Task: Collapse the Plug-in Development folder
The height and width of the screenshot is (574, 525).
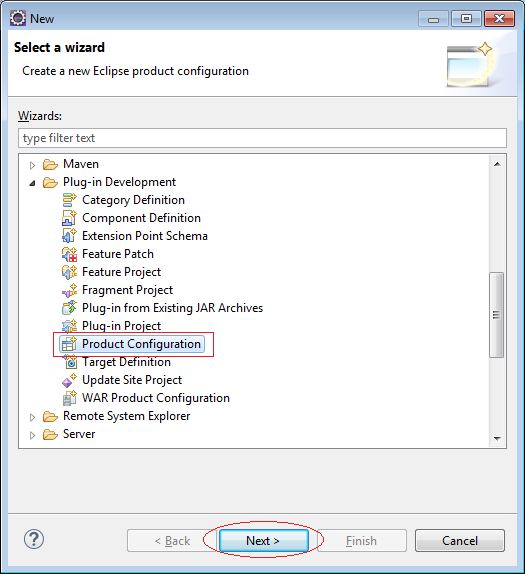Action: (32, 183)
